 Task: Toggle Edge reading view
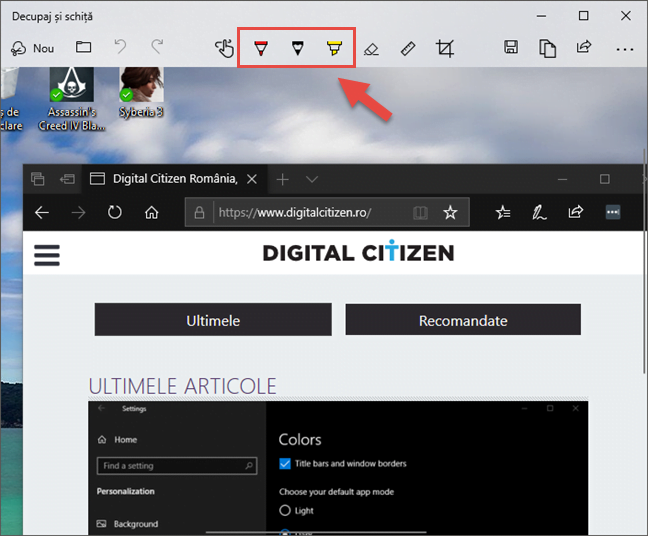[x=420, y=213]
